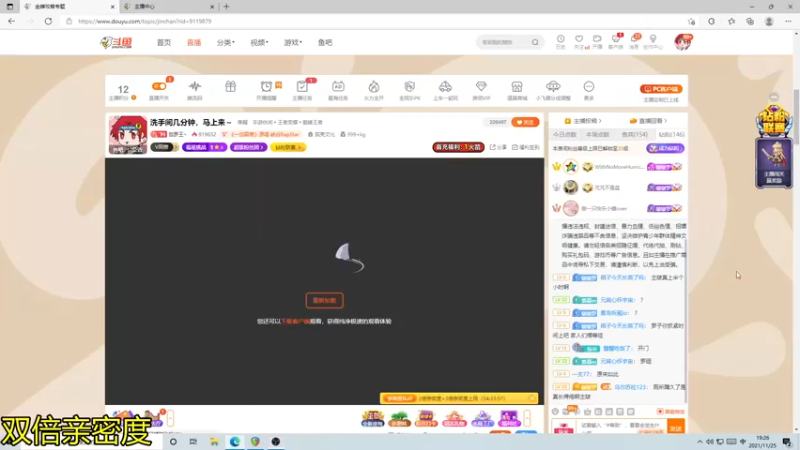Viewport: 800px width, 450px height.
Task: Open watch history clock icon in header
Action: pos(560,42)
